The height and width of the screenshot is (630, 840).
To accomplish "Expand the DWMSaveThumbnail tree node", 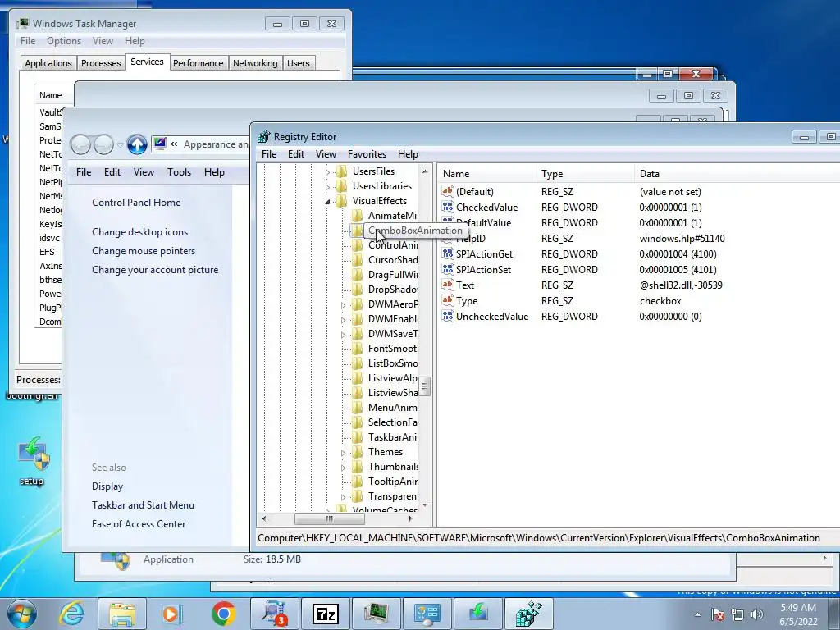I will point(344,335).
